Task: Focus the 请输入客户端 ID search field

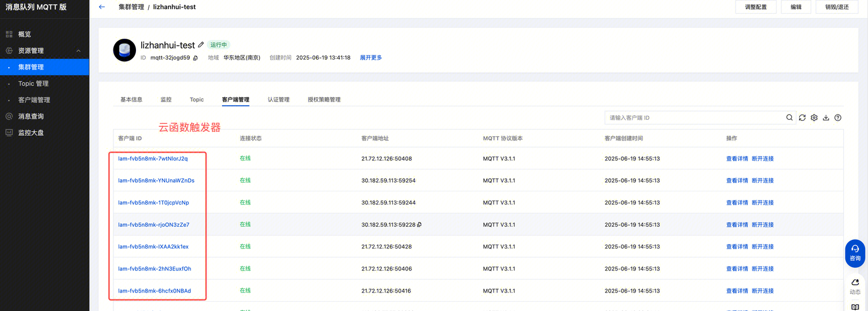Action: pos(694,118)
